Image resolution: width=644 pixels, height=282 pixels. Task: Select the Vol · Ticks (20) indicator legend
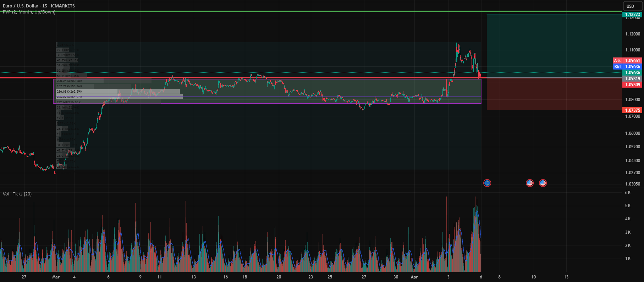coord(17,194)
